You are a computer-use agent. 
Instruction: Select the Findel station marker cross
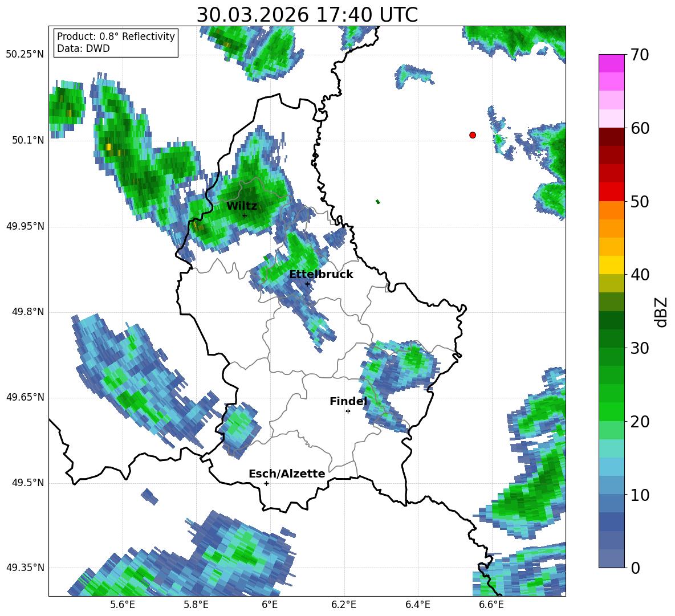click(x=348, y=411)
